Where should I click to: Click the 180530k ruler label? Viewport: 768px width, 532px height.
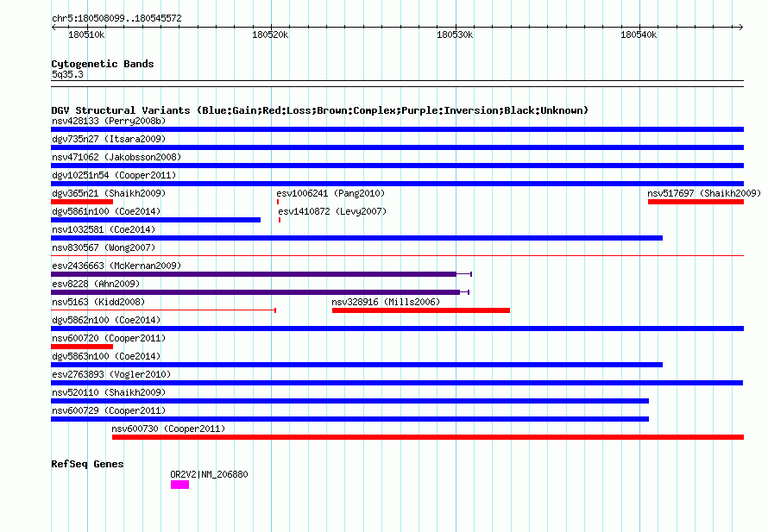(x=455, y=34)
